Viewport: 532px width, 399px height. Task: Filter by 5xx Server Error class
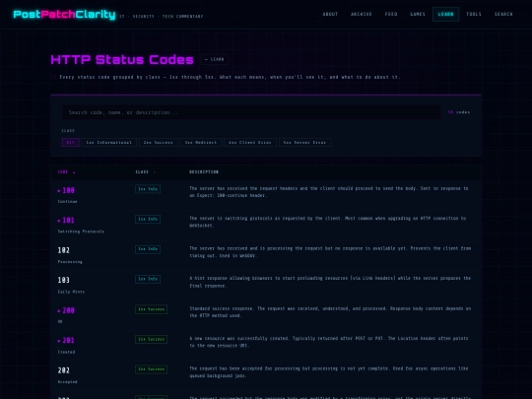(304, 143)
